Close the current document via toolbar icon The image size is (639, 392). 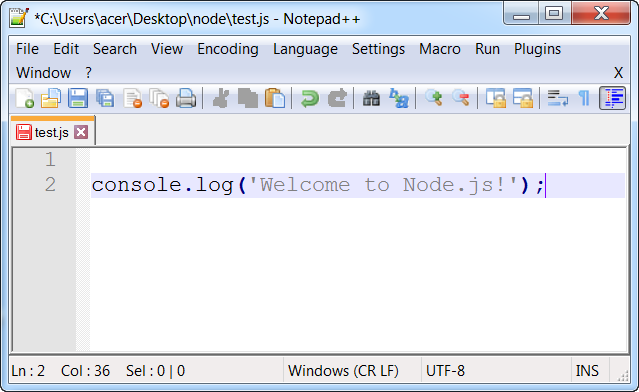132,98
